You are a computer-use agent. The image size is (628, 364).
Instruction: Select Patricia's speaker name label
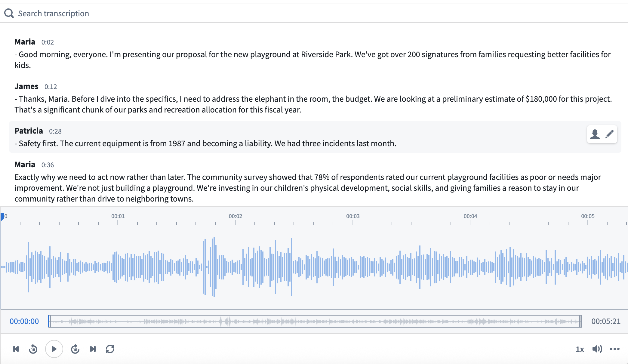coord(28,131)
